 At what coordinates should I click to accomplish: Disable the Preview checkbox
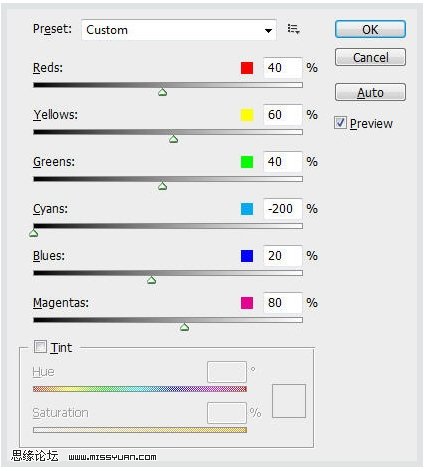(x=340, y=123)
